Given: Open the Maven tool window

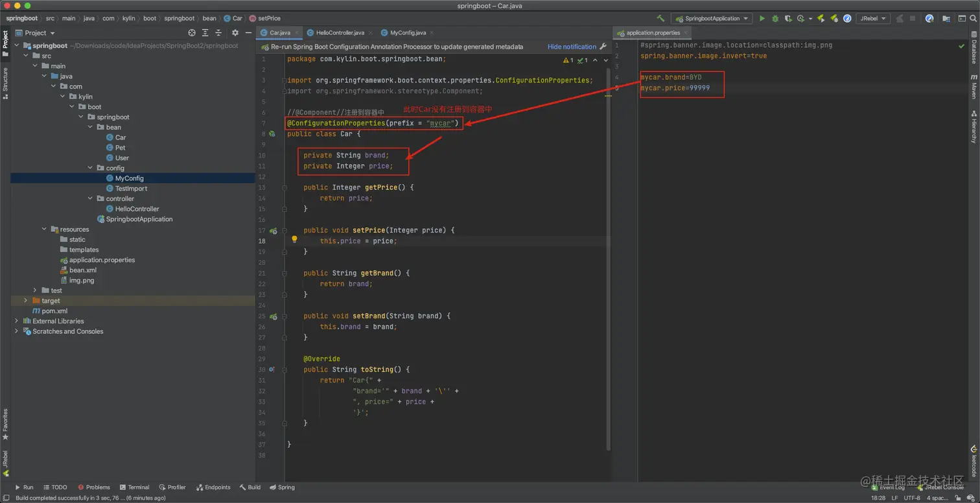Looking at the screenshot, I should click(974, 86).
